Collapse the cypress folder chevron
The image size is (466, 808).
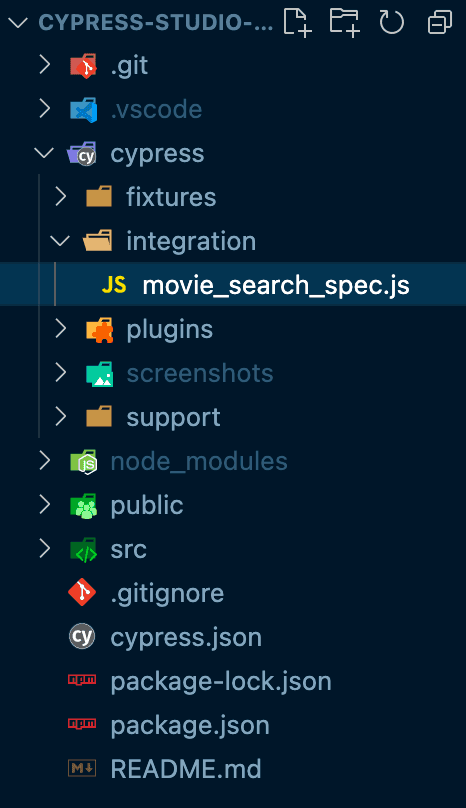coord(44,153)
